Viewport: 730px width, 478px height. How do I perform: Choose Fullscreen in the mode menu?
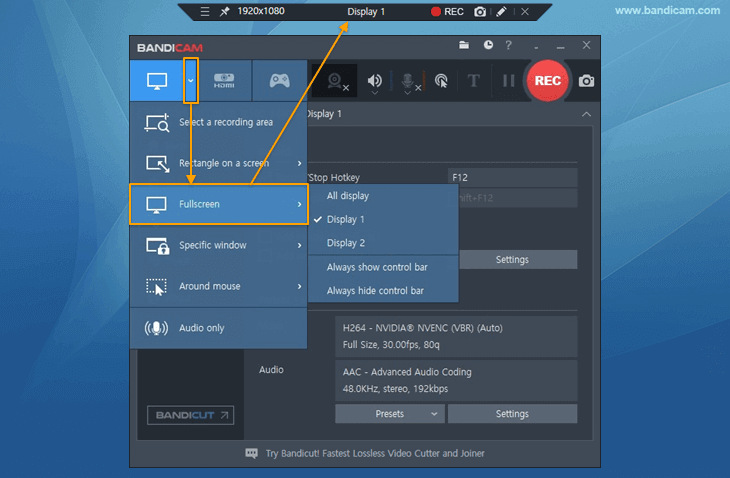pos(219,204)
